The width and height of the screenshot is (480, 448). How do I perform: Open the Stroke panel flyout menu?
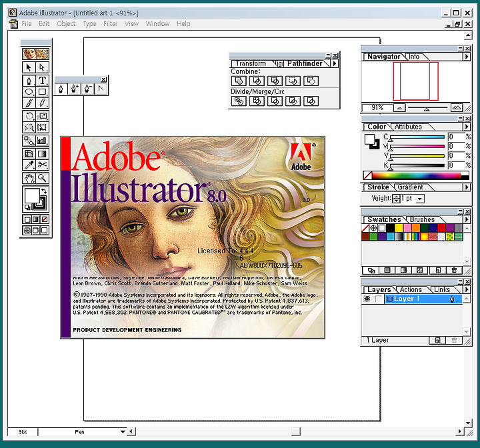coord(467,187)
